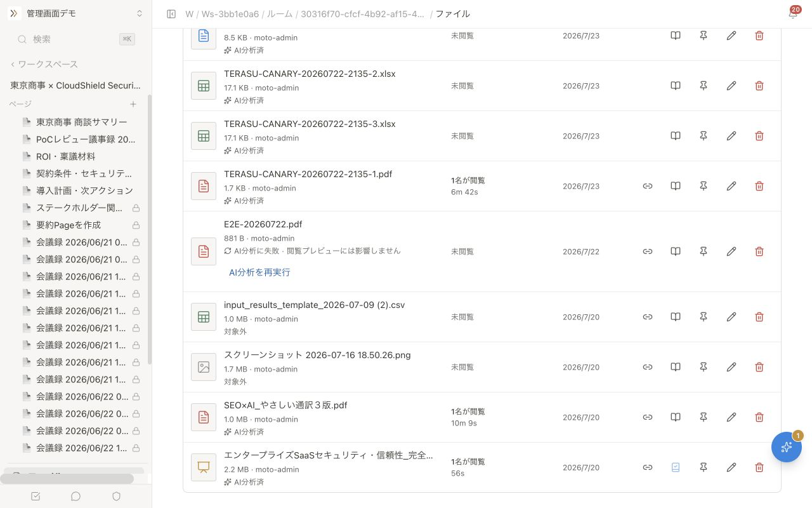Pin the エンタープライズSaaSセキュリティ file

704,467
